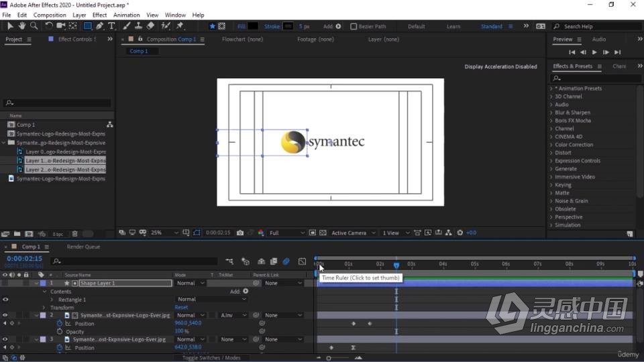Select the Pan Behind anchor point tool
The width and height of the screenshot is (644, 362).
tap(72, 26)
